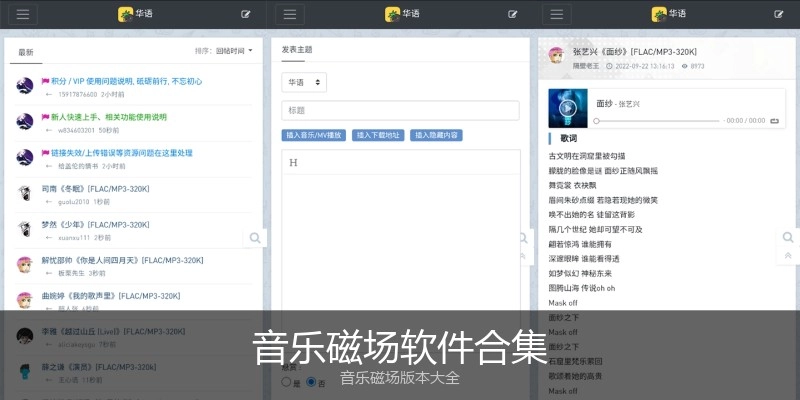Click the 插入音乐/MV播放 button
Screen dimensions: 800x400
click(x=314, y=135)
